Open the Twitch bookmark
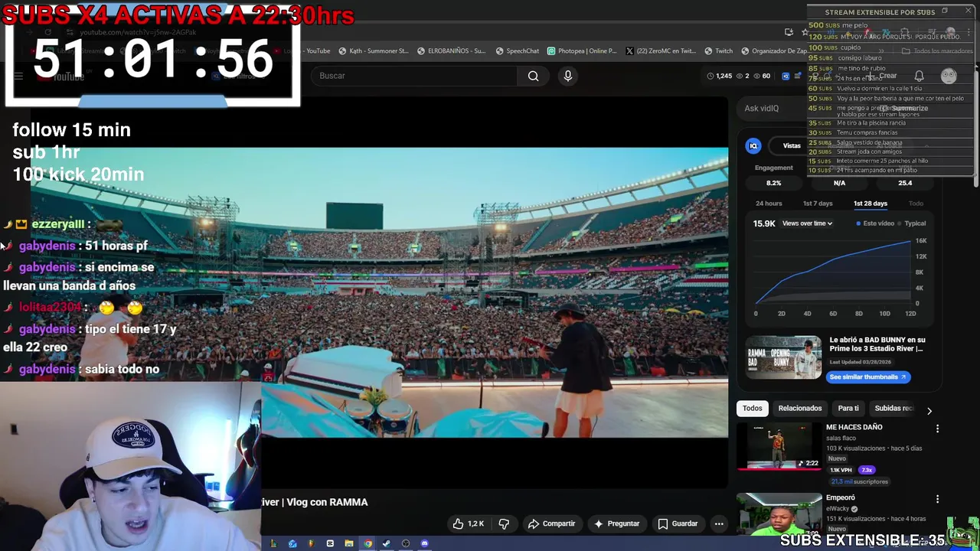This screenshot has width=980, height=551. pos(718,51)
